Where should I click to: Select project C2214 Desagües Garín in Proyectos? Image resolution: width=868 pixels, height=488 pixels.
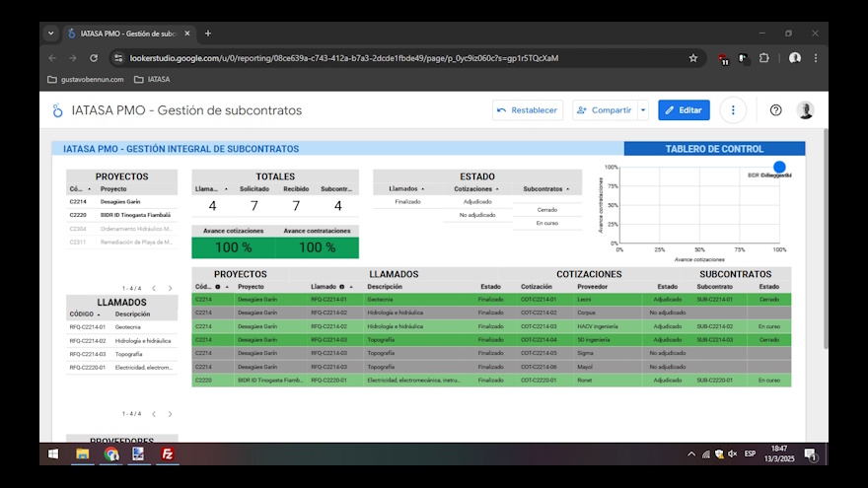[x=121, y=201]
